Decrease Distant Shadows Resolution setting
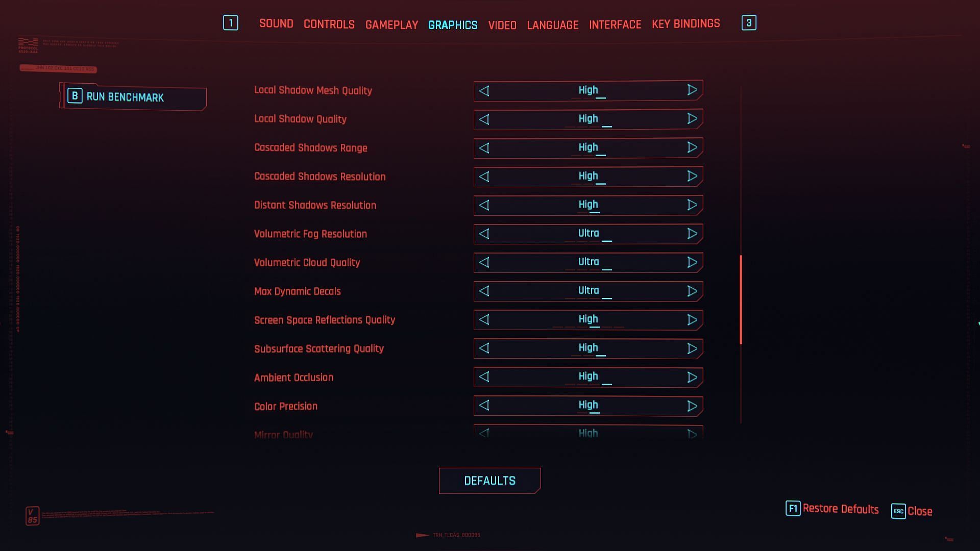The height and width of the screenshot is (551, 980). pyautogui.click(x=484, y=205)
